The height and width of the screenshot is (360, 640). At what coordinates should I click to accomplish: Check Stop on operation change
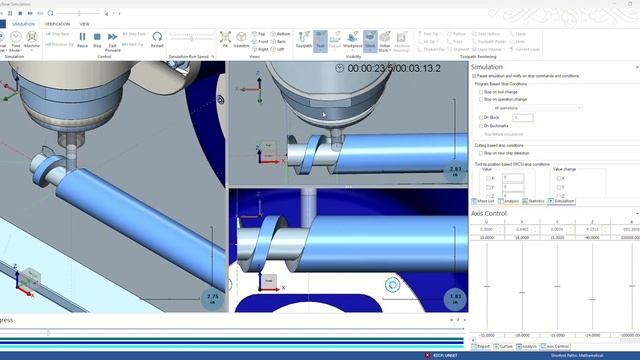coord(481,99)
